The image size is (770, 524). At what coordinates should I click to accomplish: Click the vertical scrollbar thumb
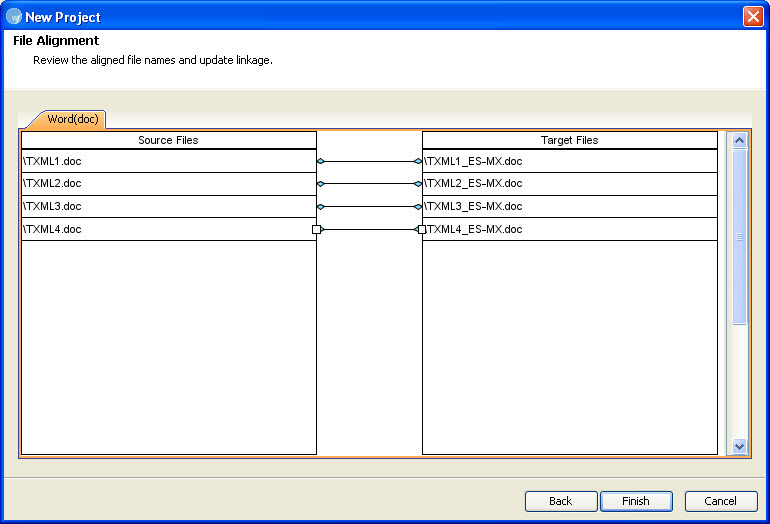tap(739, 237)
